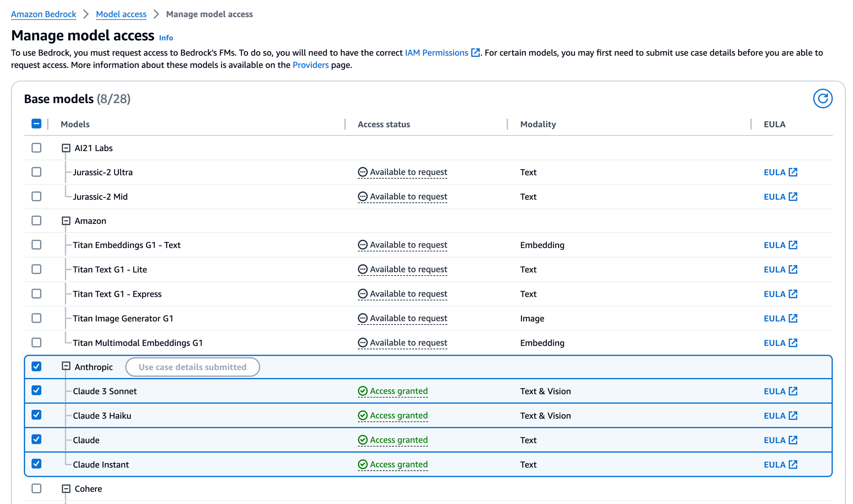
Task: Collapse the Cohere provider group
Action: point(66,488)
